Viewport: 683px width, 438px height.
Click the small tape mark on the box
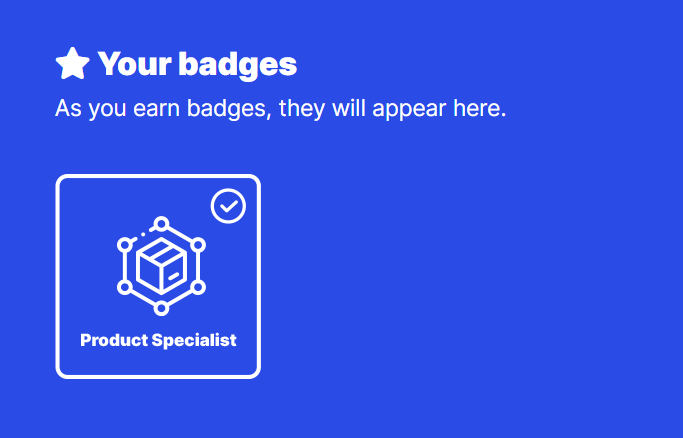click(x=174, y=276)
